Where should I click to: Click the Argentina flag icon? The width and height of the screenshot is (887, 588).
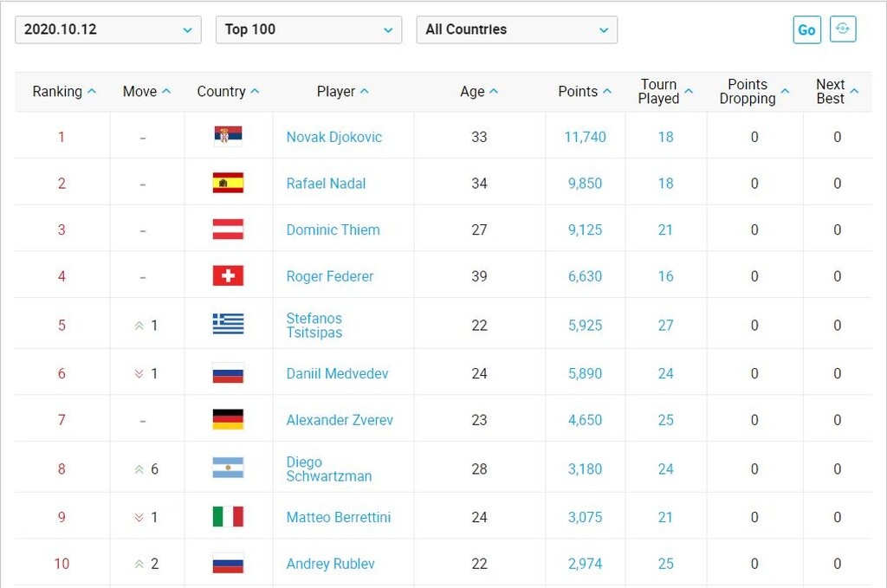coord(228,468)
